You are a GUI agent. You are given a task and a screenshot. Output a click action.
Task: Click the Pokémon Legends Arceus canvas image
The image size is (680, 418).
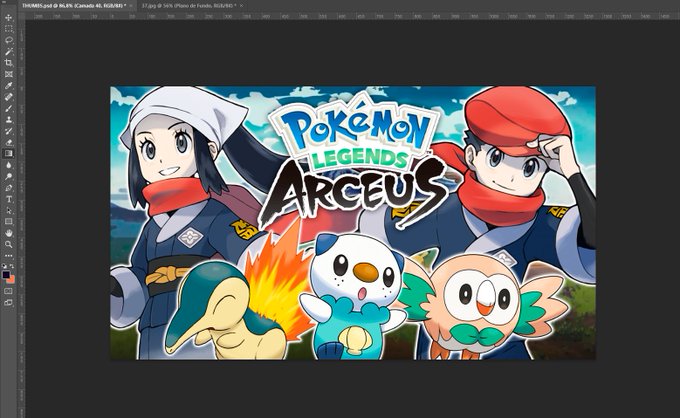click(x=353, y=223)
